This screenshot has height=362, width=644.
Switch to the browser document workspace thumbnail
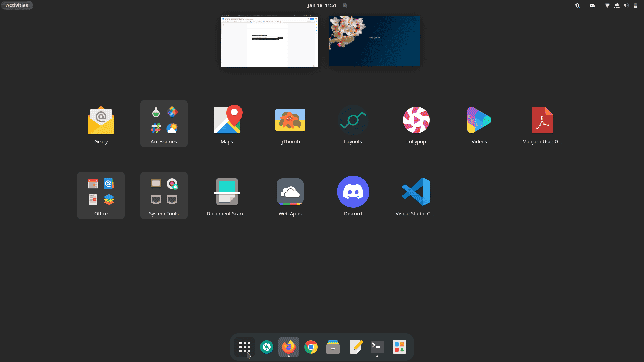click(x=270, y=41)
